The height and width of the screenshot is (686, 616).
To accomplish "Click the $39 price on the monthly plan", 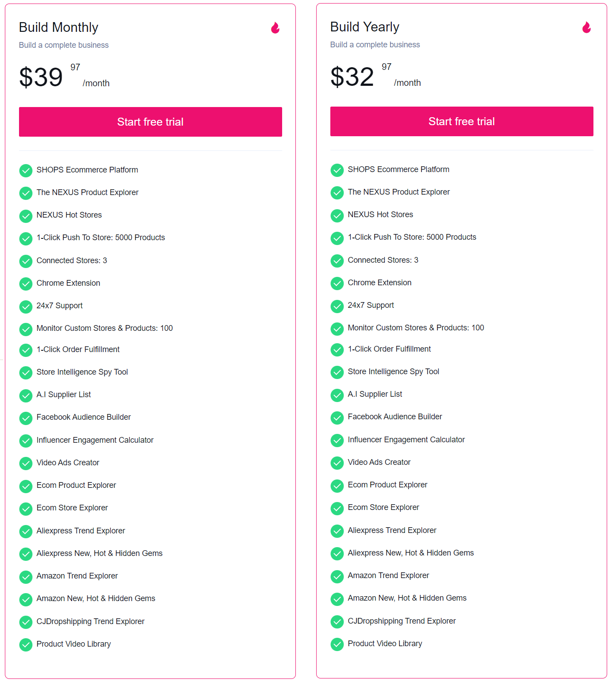I will coord(41,77).
